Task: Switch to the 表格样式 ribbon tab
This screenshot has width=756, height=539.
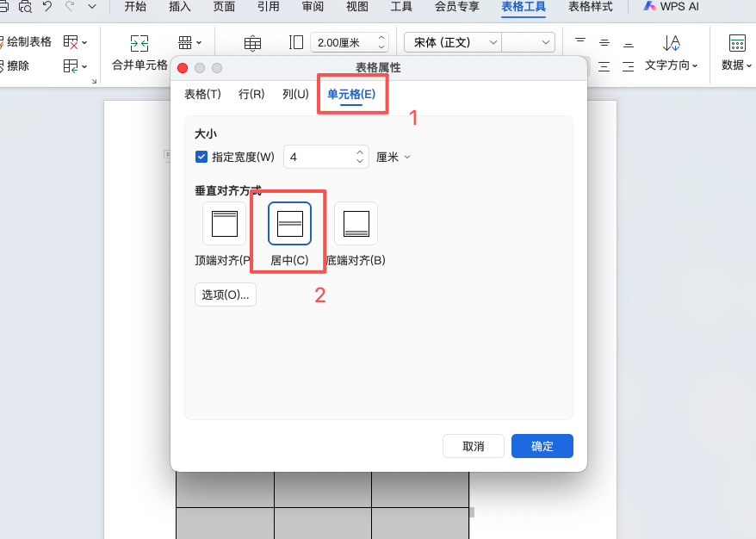Action: point(590,7)
